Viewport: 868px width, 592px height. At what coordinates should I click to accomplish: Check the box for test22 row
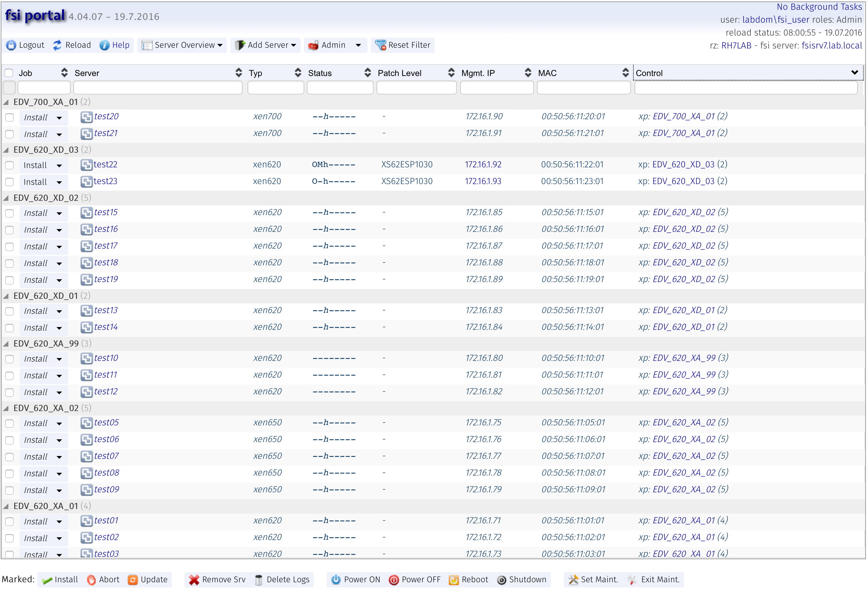click(x=9, y=166)
